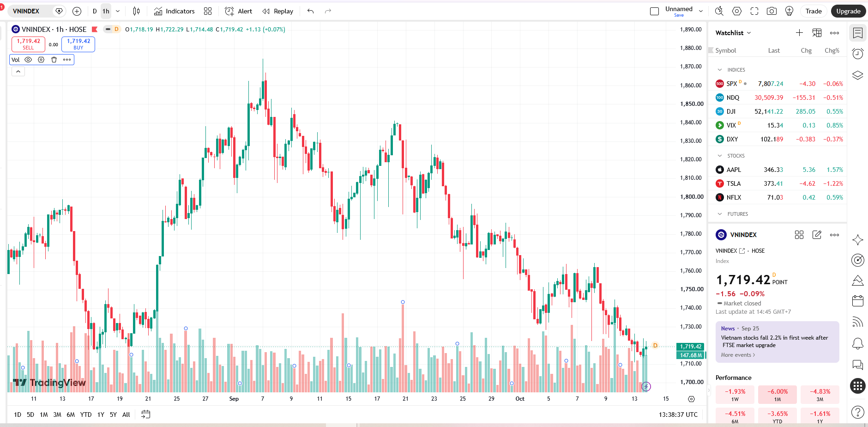The image size is (868, 427).
Task: Delete the Vol indicator
Action: (54, 60)
